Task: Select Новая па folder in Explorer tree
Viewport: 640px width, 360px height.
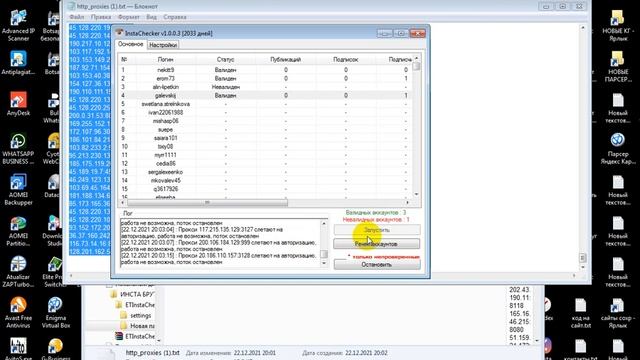Action: (138, 326)
